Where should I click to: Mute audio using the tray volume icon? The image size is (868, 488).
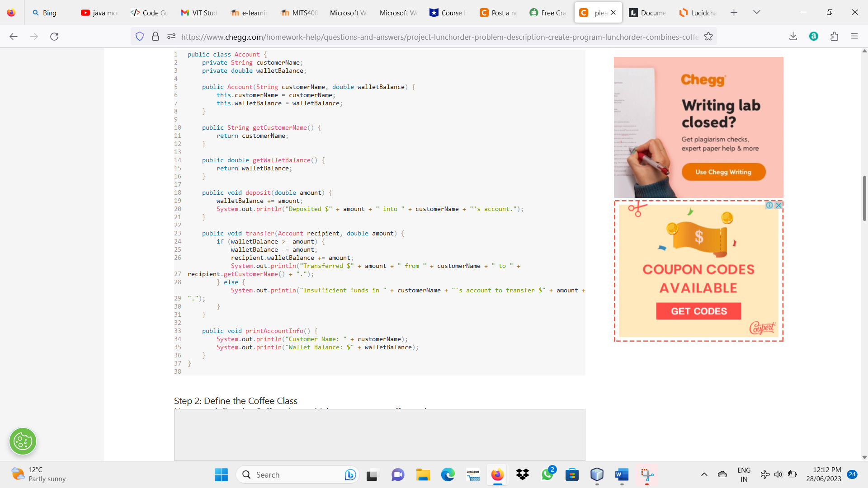tap(778, 474)
